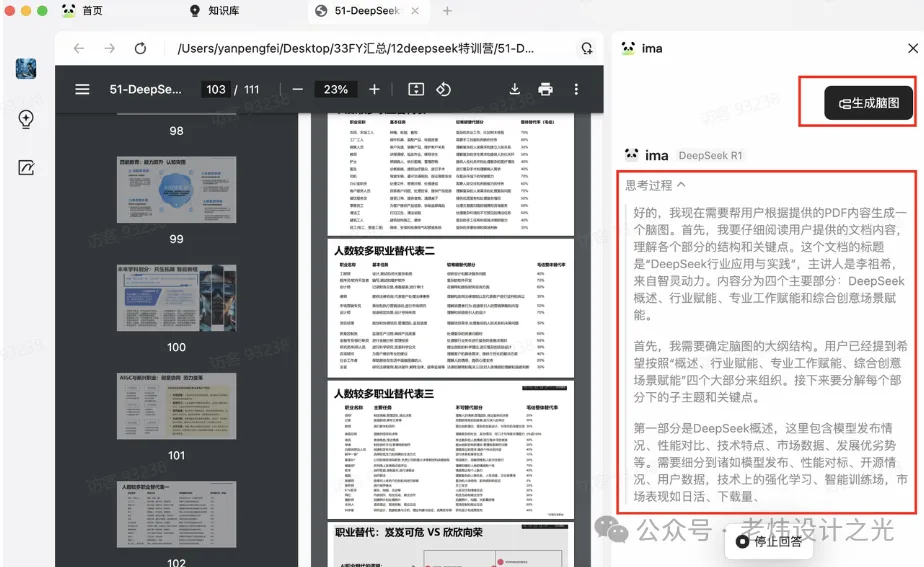Image resolution: width=924 pixels, height=567 pixels.
Task: Click the 生成脑图 button
Action: pos(869,103)
